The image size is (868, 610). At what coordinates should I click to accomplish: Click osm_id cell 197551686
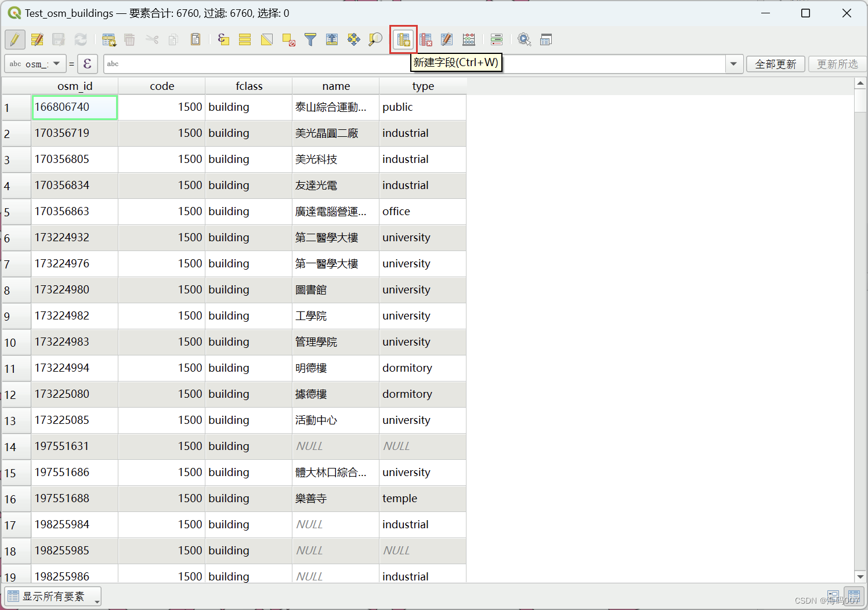coord(75,473)
